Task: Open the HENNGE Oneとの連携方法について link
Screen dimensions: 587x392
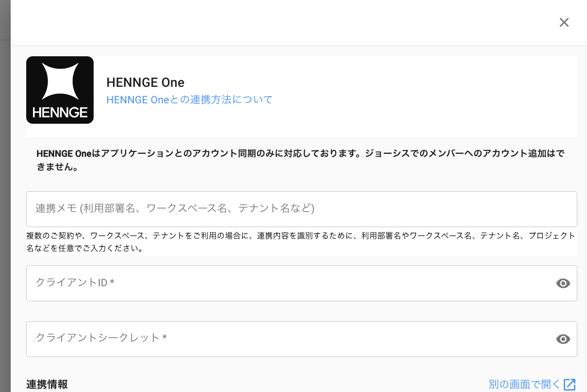Action: tap(189, 100)
